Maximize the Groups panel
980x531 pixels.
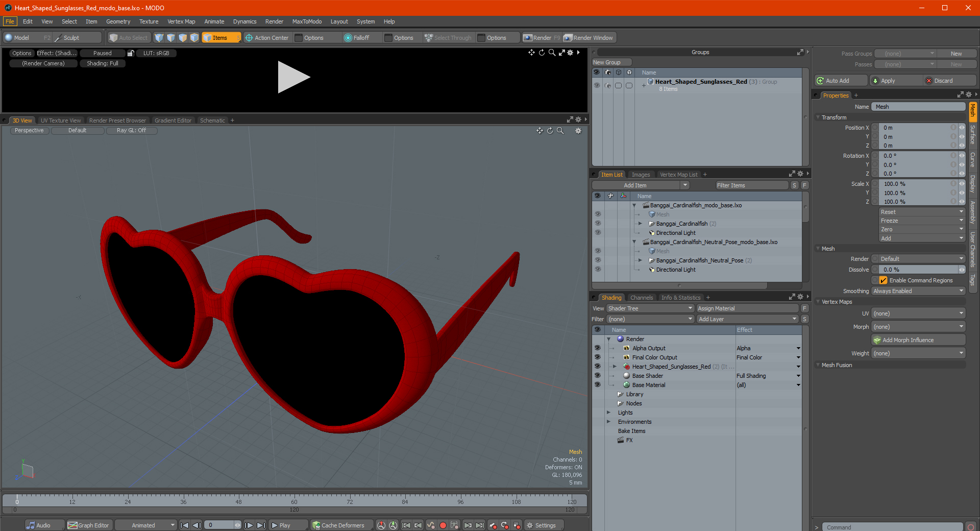800,52
